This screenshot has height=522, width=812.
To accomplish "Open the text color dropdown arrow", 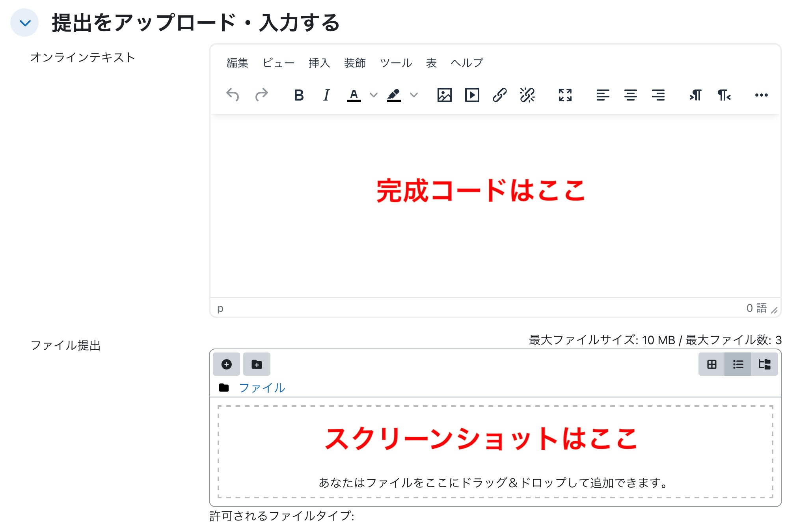I will click(x=373, y=95).
